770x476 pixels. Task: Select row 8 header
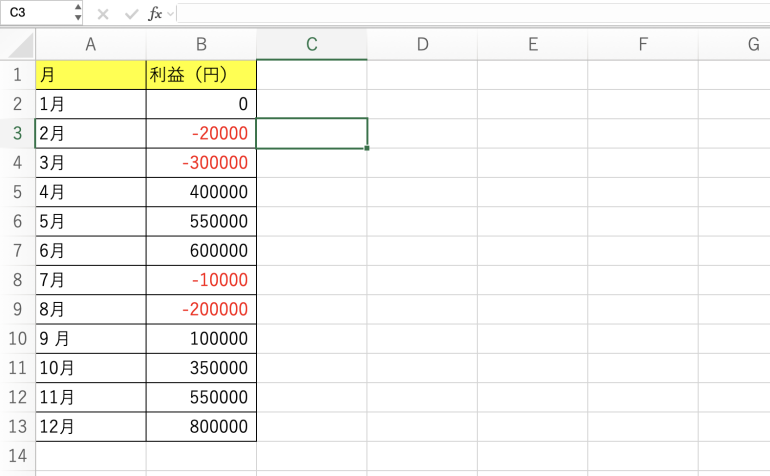[x=18, y=280]
